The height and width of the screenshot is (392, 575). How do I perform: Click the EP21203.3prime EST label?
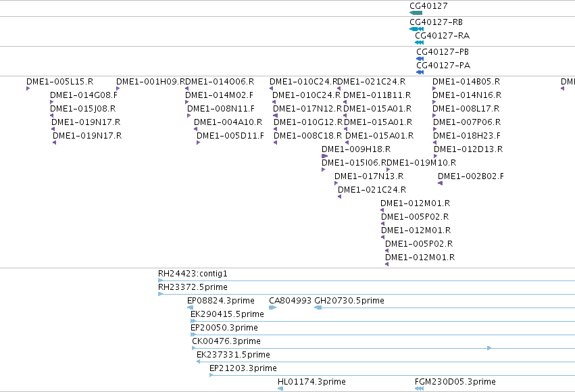(x=243, y=368)
